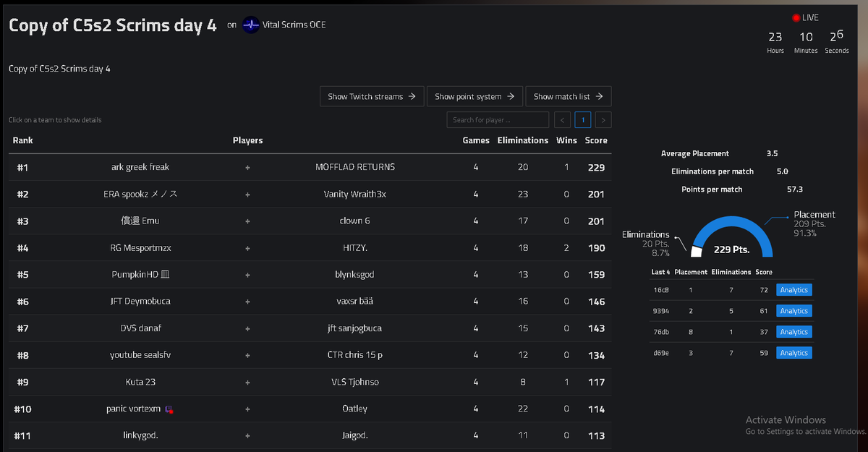Go to previous page arrow
Screen dimensions: 868x452
coord(563,120)
